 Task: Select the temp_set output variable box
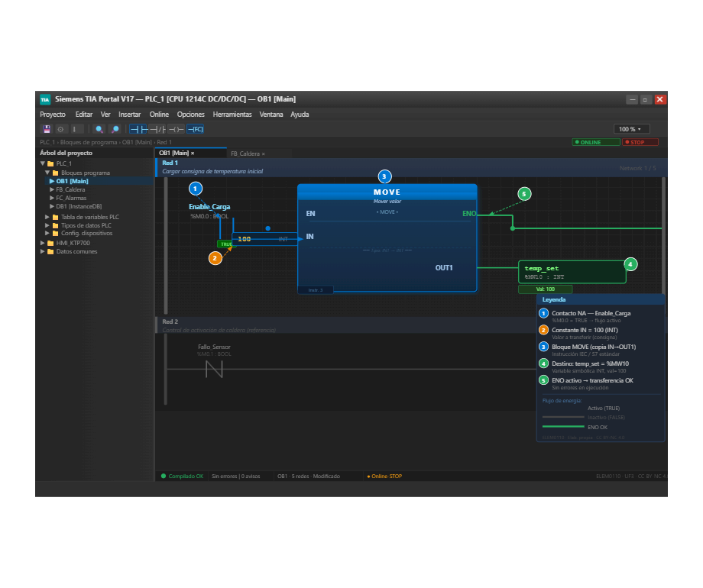click(572, 272)
